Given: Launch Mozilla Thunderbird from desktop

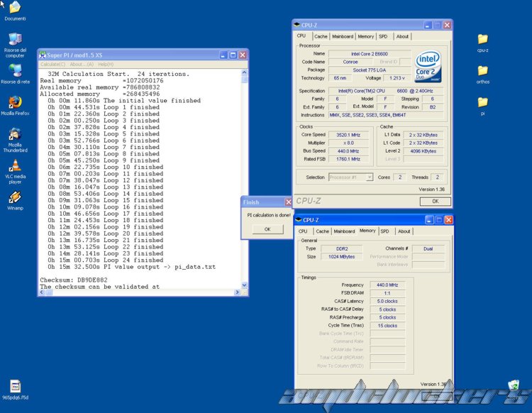Looking at the screenshot, I should [x=14, y=134].
